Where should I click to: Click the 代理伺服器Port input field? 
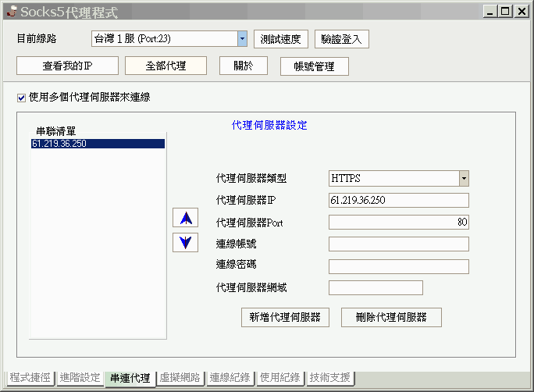coord(399,222)
